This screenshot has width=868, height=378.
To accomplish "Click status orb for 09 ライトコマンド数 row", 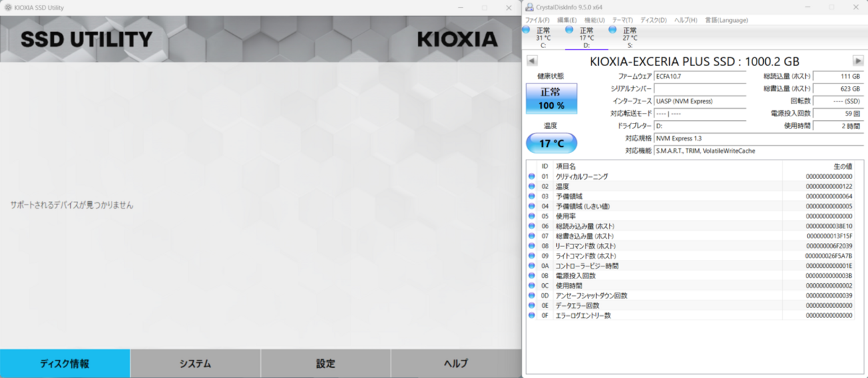I will pos(532,256).
